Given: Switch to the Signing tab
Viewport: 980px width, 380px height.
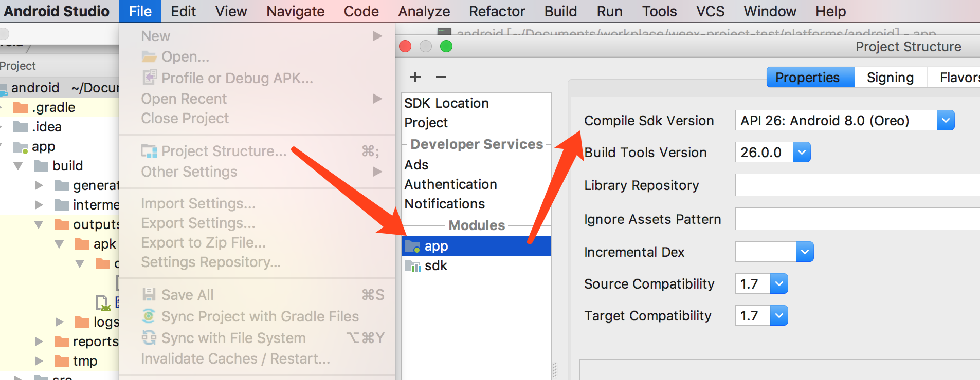Looking at the screenshot, I should (x=890, y=78).
